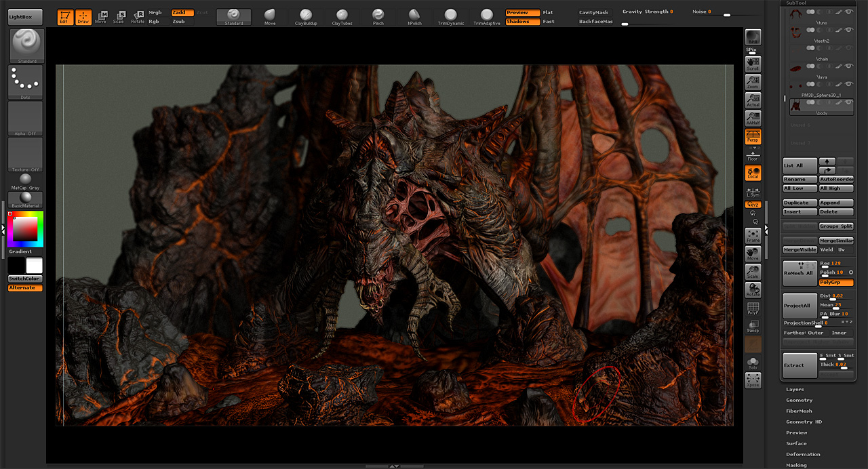Click the right shelf Scale view icon
This screenshot has height=469, width=868.
753,272
